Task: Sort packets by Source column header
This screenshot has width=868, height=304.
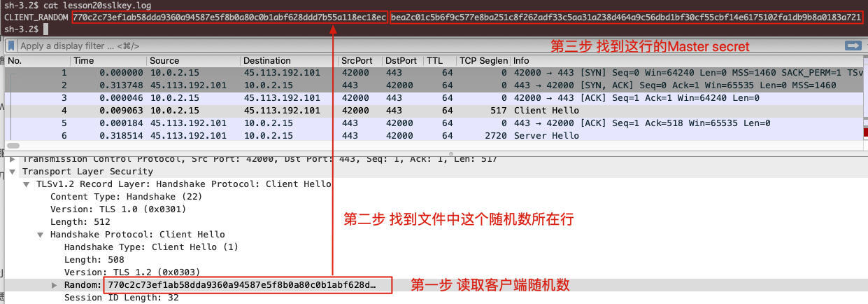Action: (164, 61)
